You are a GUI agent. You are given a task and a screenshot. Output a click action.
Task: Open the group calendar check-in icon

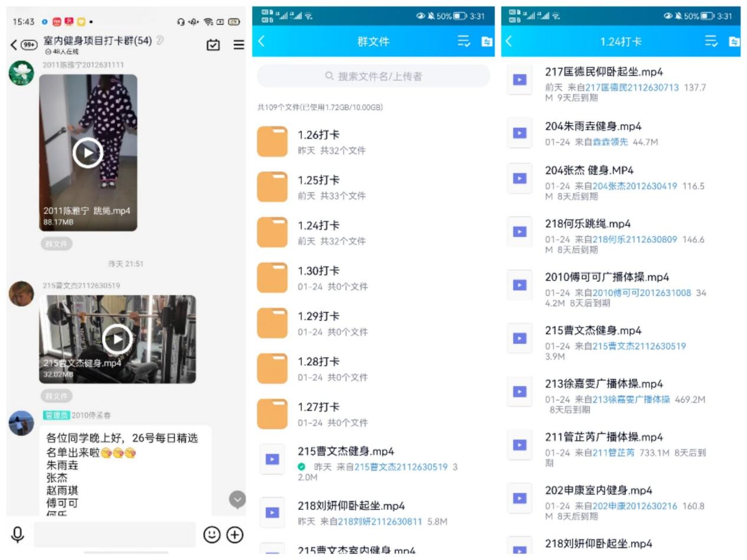coord(213,45)
